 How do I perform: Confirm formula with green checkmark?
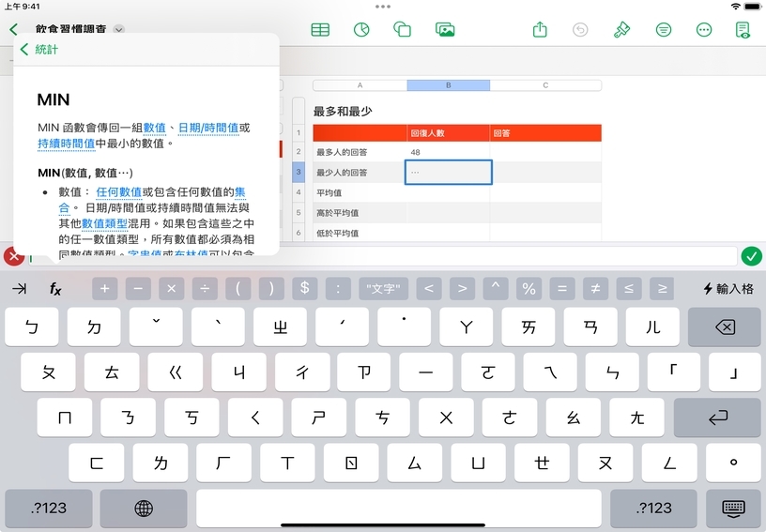(x=751, y=256)
